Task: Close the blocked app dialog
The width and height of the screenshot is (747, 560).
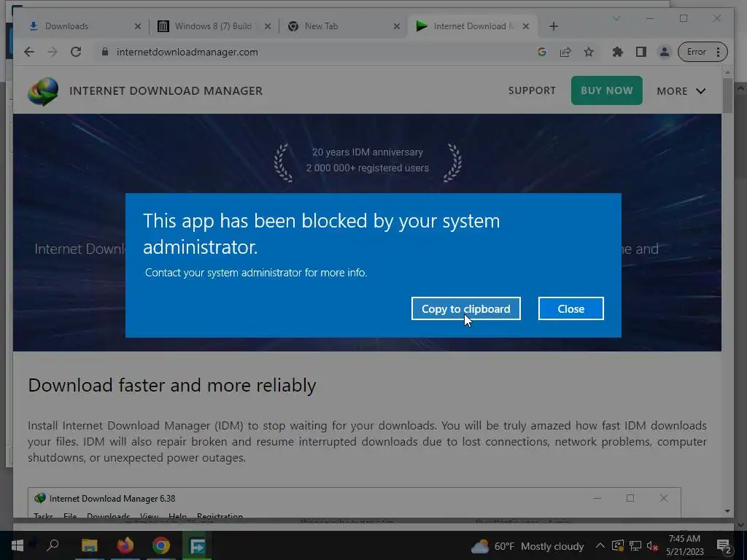Action: tap(570, 308)
